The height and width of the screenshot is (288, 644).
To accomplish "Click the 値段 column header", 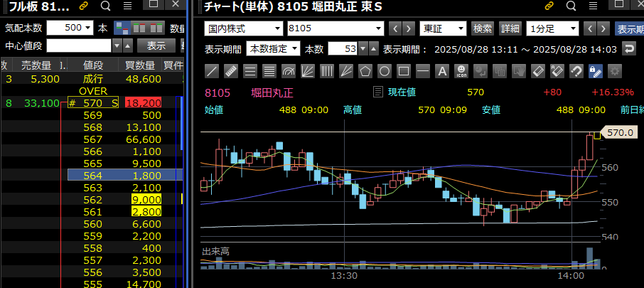I will point(93,65).
